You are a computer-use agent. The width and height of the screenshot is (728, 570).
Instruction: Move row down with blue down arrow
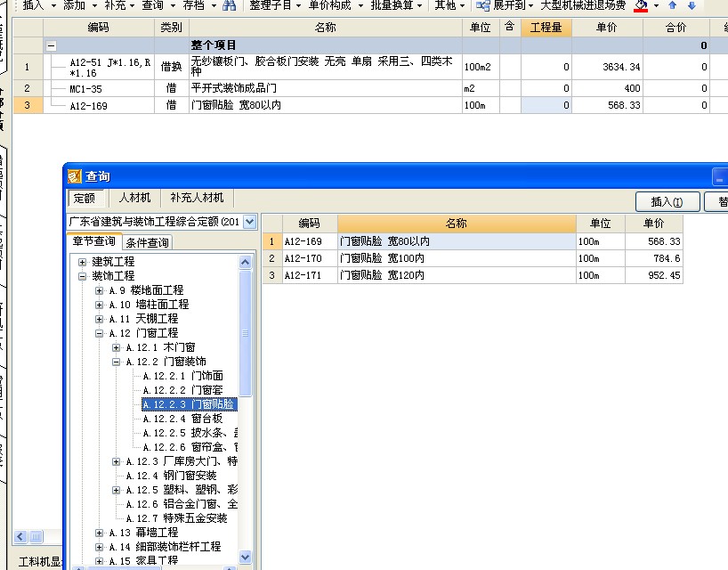(x=692, y=5)
